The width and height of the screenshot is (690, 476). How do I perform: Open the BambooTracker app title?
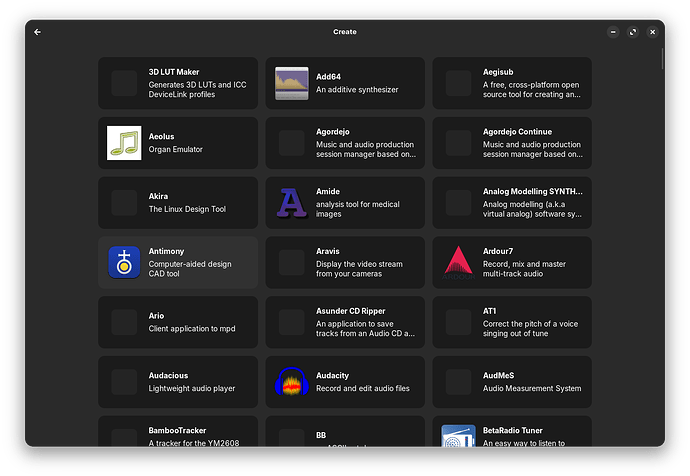click(x=177, y=430)
